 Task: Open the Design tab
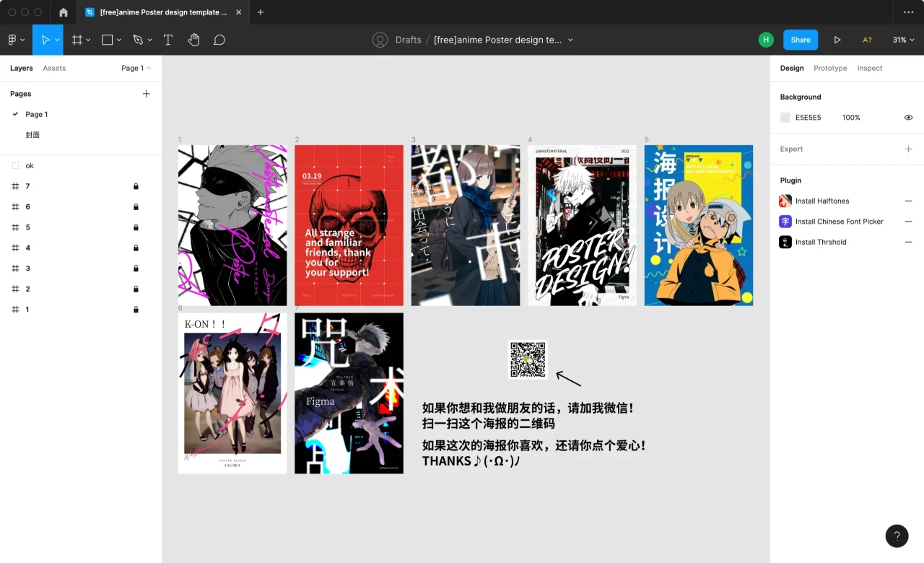[792, 68]
